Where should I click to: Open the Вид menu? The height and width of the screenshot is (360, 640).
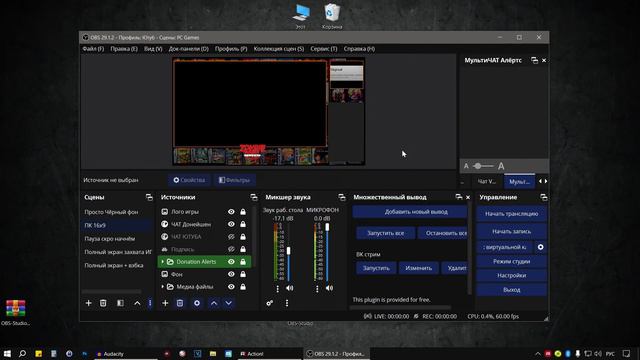pos(153,49)
